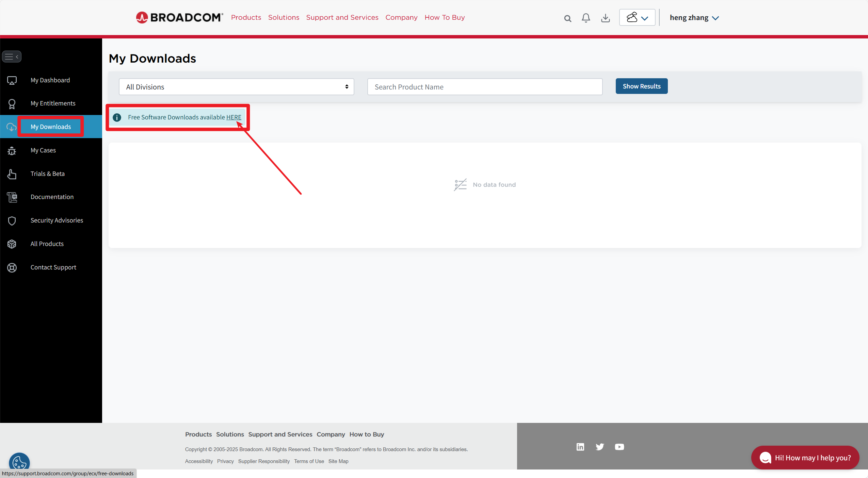Open the Solutions menu in the header
868x478 pixels.
[284, 17]
